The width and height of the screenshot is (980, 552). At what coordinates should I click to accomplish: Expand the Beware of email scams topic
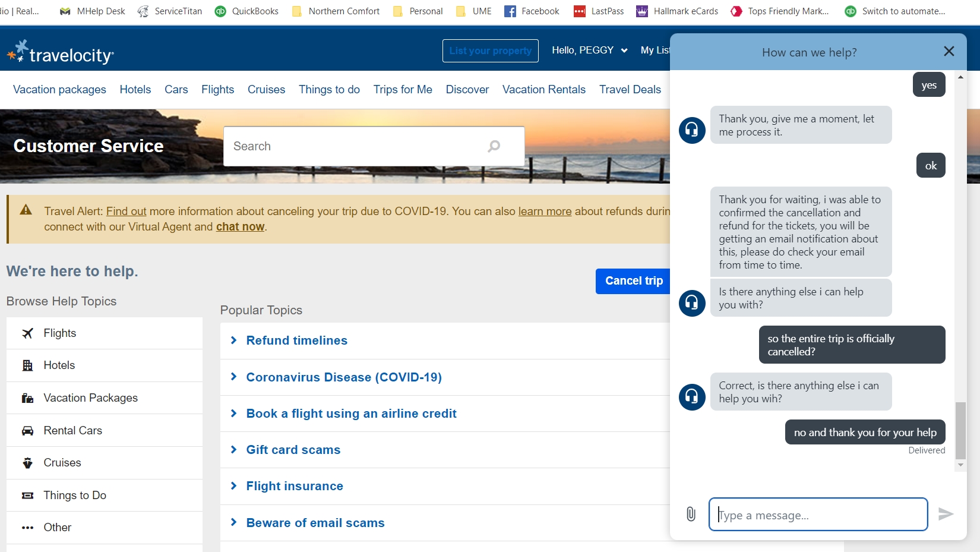[x=315, y=523]
